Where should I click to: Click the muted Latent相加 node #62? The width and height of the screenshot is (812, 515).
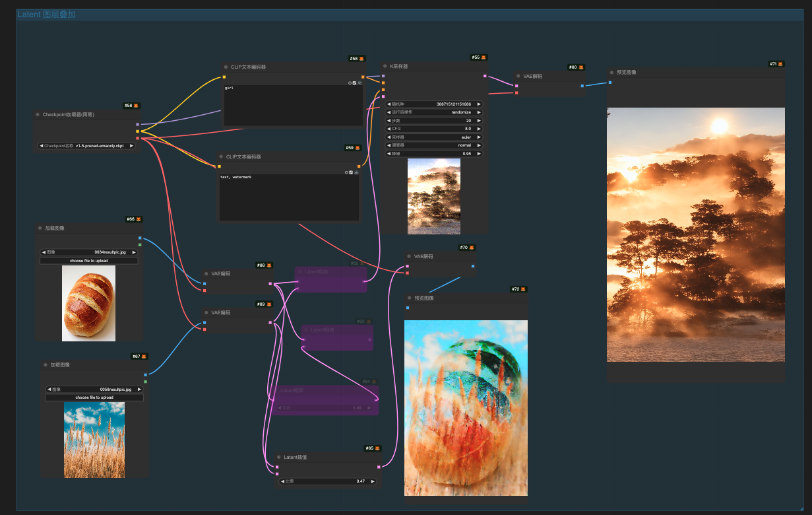330,279
